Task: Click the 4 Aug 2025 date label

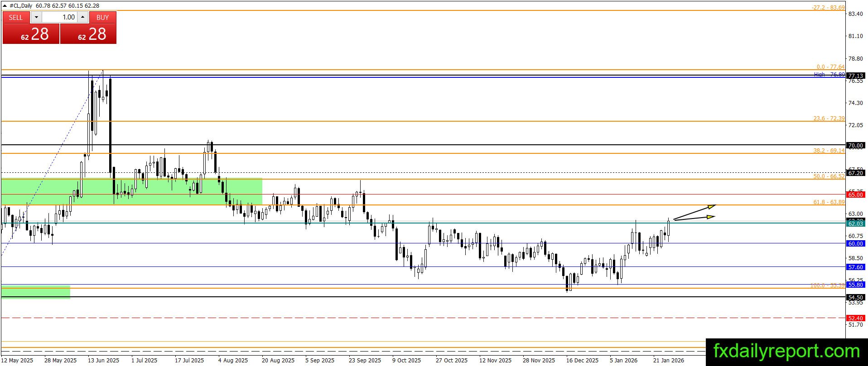Action: 233,361
